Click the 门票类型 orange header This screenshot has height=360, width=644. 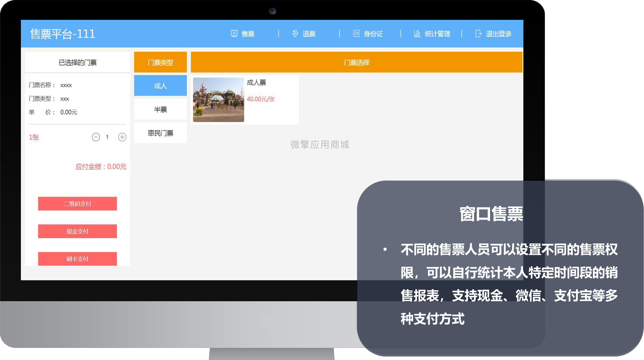(160, 62)
